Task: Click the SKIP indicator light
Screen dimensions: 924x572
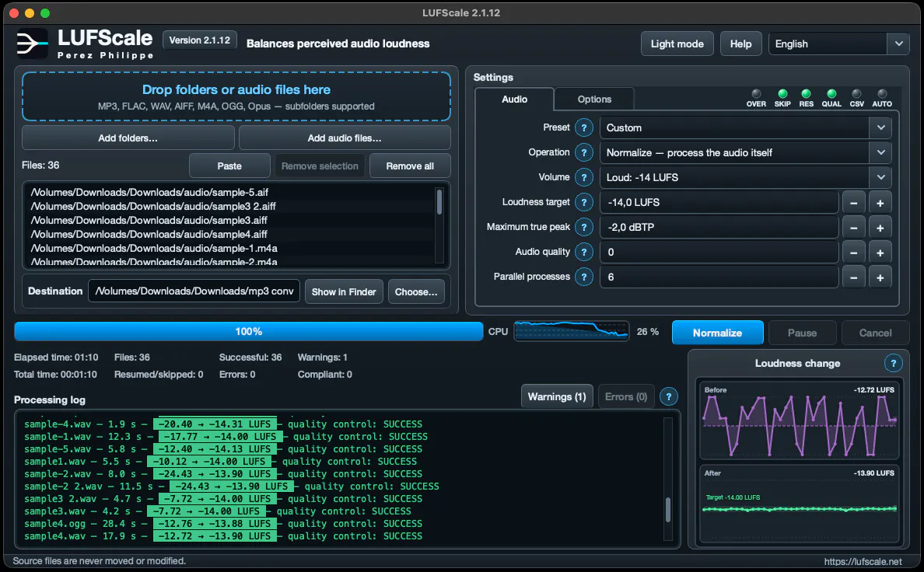Action: click(782, 94)
